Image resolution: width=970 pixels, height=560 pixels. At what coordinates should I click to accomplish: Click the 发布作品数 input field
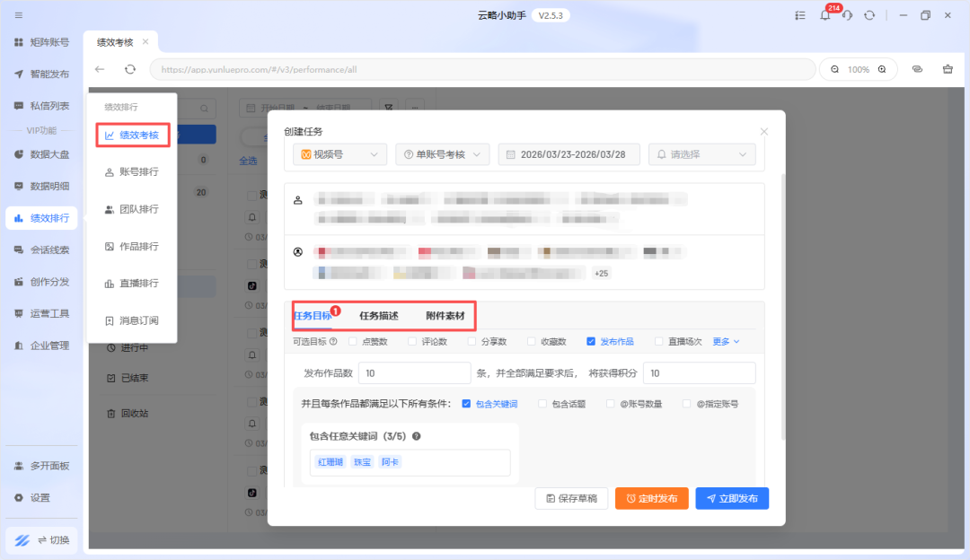click(414, 373)
